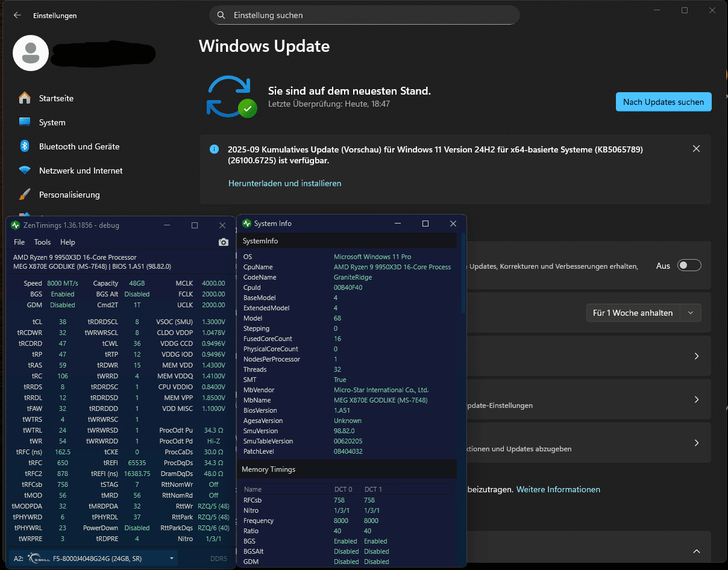
Task: Click the Letzte Überprüfung timestamp text
Action: [329, 104]
